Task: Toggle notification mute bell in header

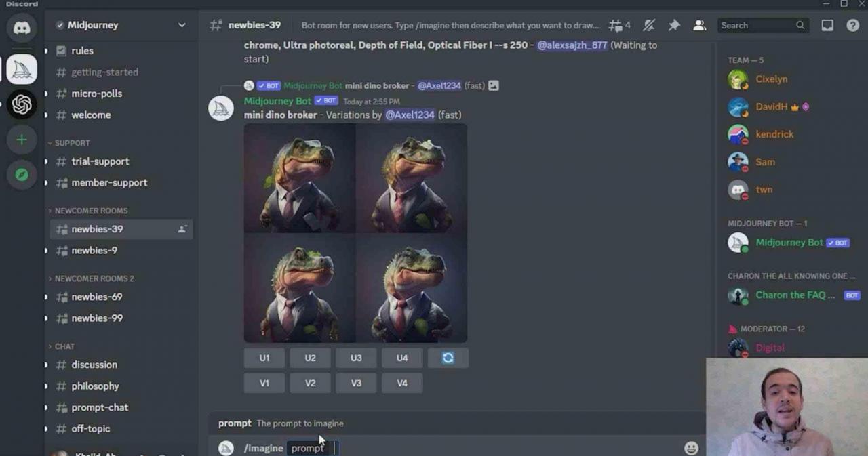Action: (x=649, y=26)
